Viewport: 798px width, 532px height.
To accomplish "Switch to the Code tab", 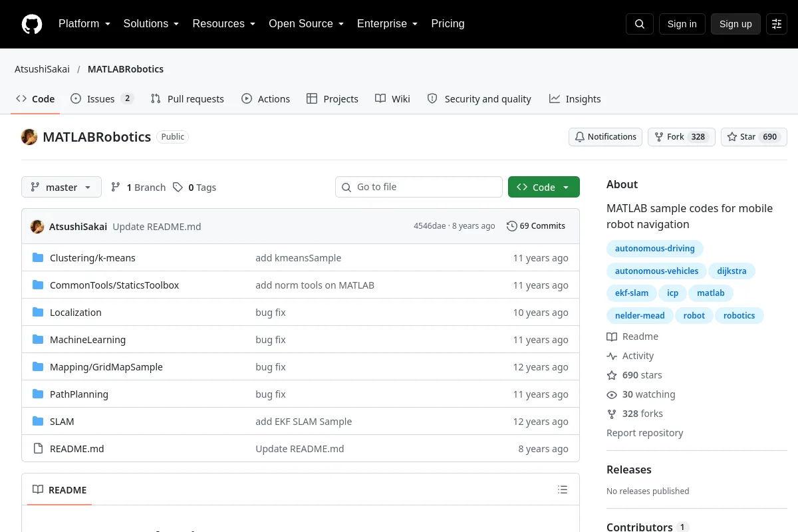I will pos(35,99).
